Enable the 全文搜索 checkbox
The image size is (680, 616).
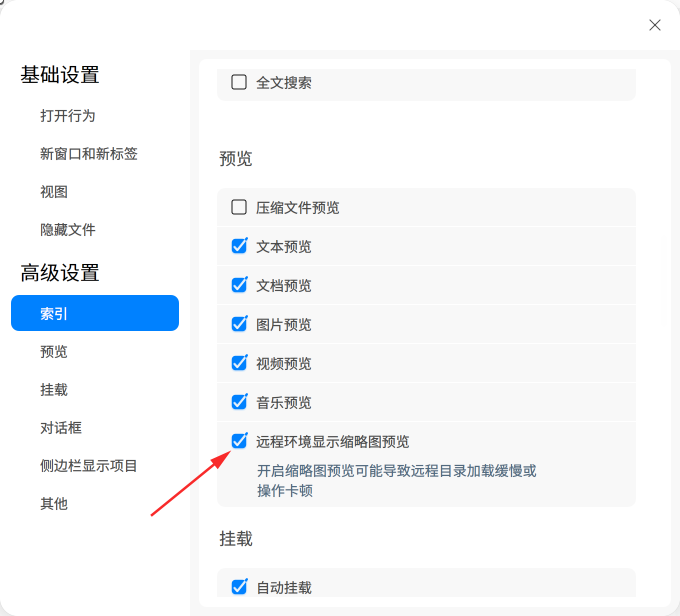click(x=239, y=82)
